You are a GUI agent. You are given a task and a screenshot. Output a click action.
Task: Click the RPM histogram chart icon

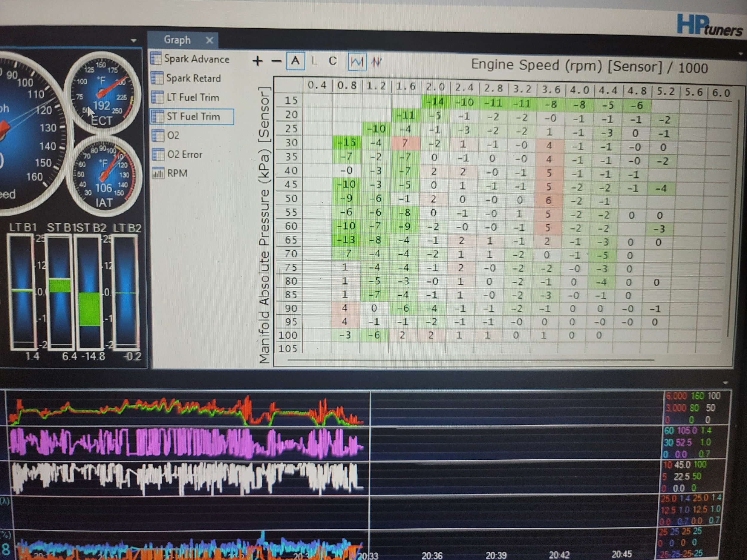(158, 174)
